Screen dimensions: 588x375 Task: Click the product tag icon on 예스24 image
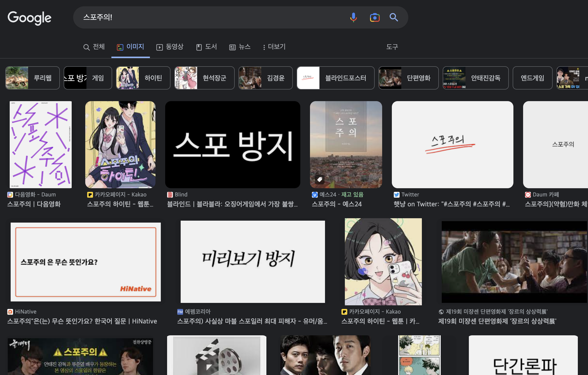[x=319, y=180]
